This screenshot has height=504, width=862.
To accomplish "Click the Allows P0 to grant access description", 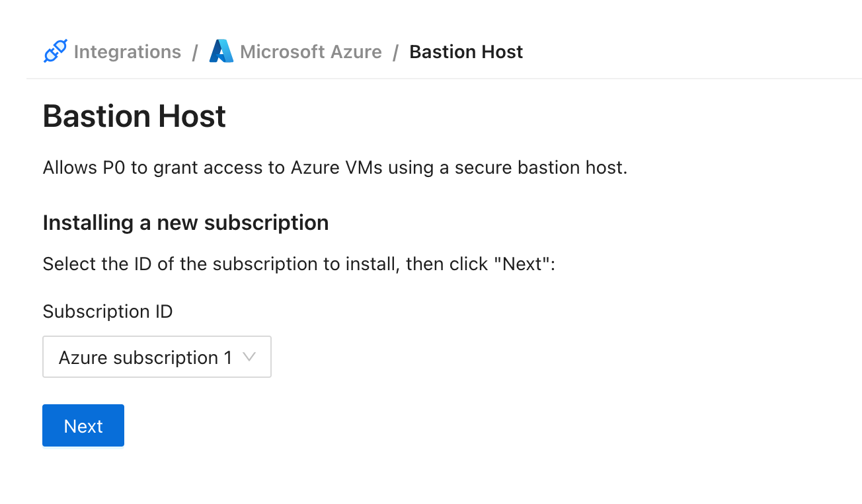I will (334, 168).
